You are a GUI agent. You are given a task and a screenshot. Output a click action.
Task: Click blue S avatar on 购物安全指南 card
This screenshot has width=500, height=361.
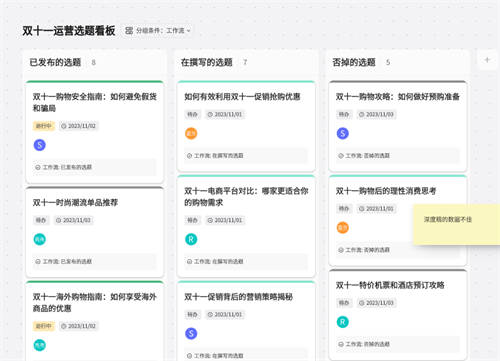[x=40, y=145]
